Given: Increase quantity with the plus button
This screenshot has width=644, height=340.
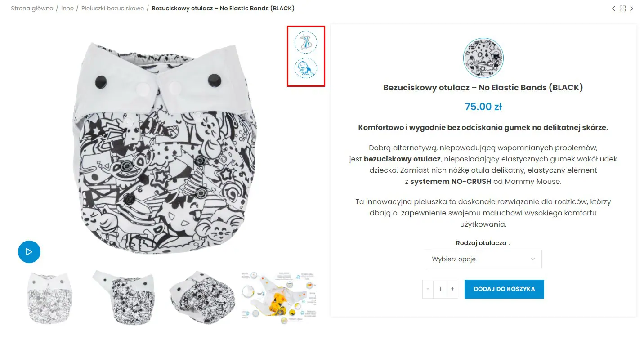Looking at the screenshot, I should (x=452, y=289).
